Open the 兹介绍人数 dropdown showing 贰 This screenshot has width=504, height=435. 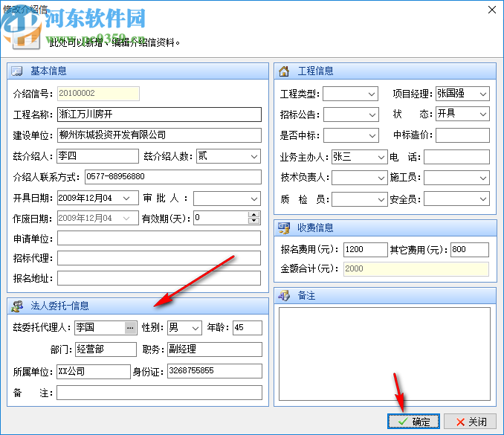pos(254,157)
